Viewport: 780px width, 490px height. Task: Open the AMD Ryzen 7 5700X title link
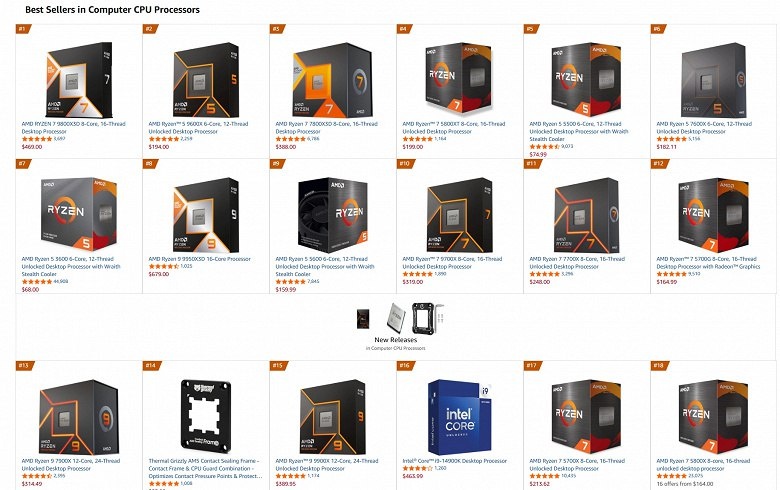(577, 465)
